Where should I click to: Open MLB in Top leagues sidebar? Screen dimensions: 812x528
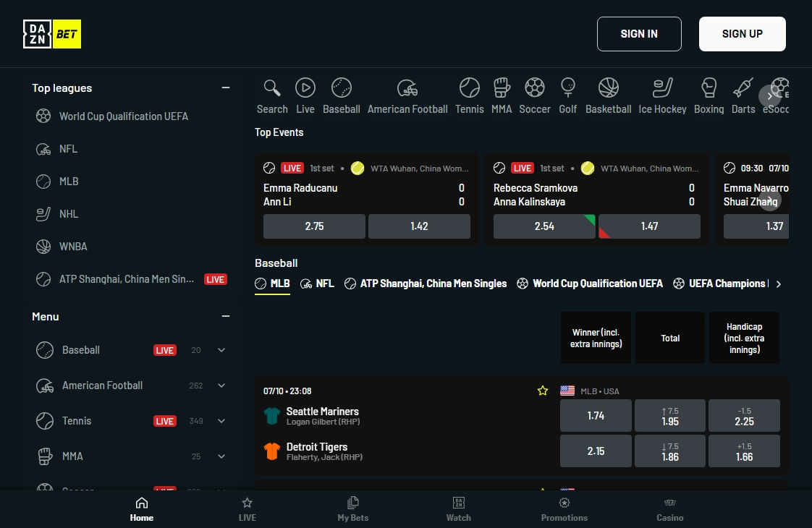pos(69,182)
